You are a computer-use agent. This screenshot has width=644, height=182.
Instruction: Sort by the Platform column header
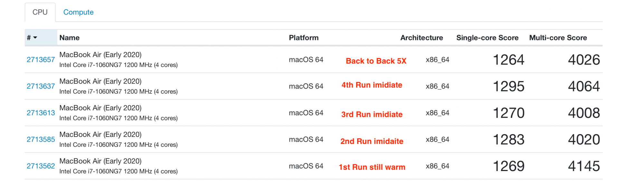303,38
